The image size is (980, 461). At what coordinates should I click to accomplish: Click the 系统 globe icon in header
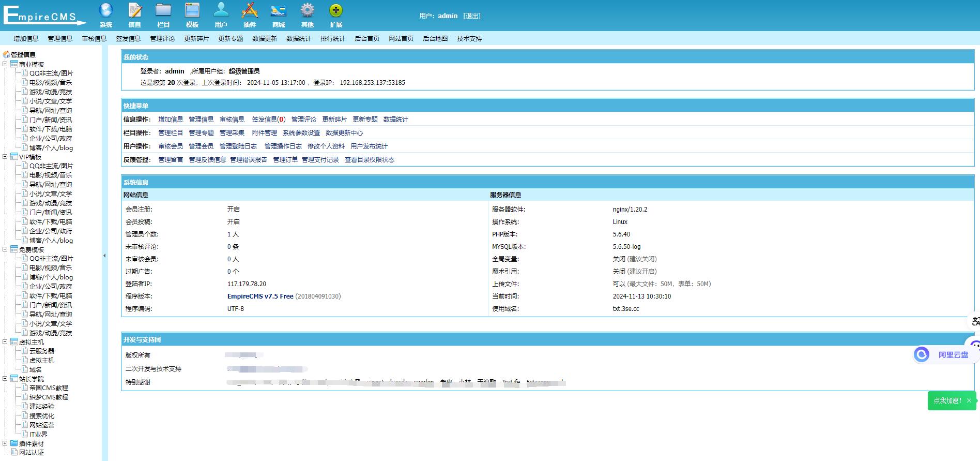(106, 11)
